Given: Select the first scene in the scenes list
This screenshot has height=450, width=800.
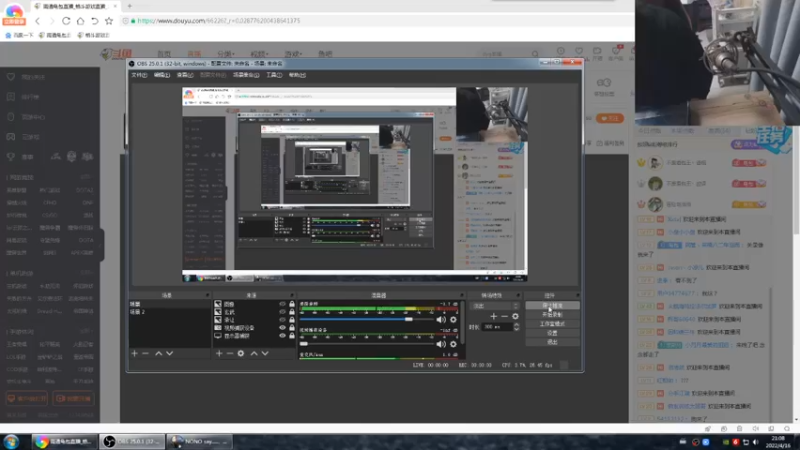Looking at the screenshot, I should click(x=169, y=304).
